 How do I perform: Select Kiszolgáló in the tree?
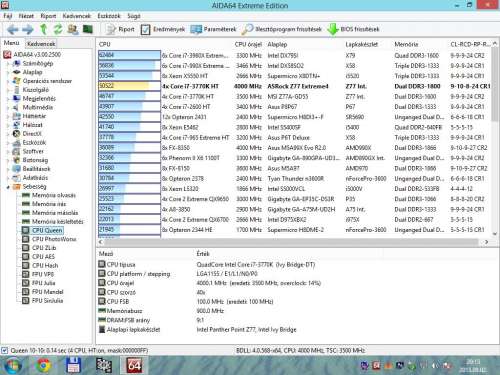(x=35, y=90)
